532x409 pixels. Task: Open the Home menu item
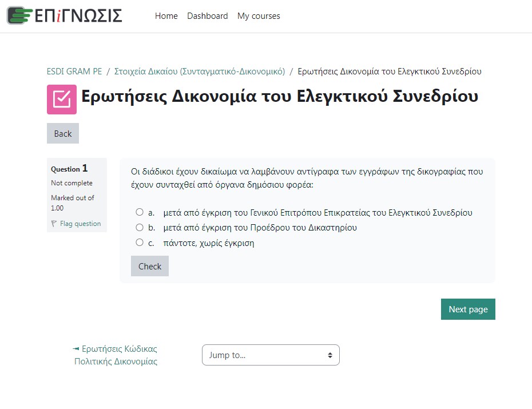(x=166, y=16)
